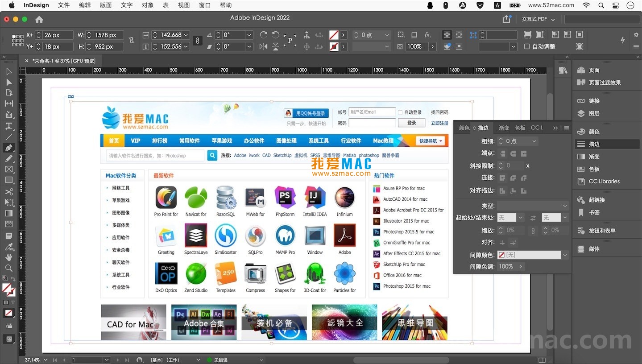Screen dimensions: 642x364
Task: Click the flip vertical icon
Action: tap(276, 46)
